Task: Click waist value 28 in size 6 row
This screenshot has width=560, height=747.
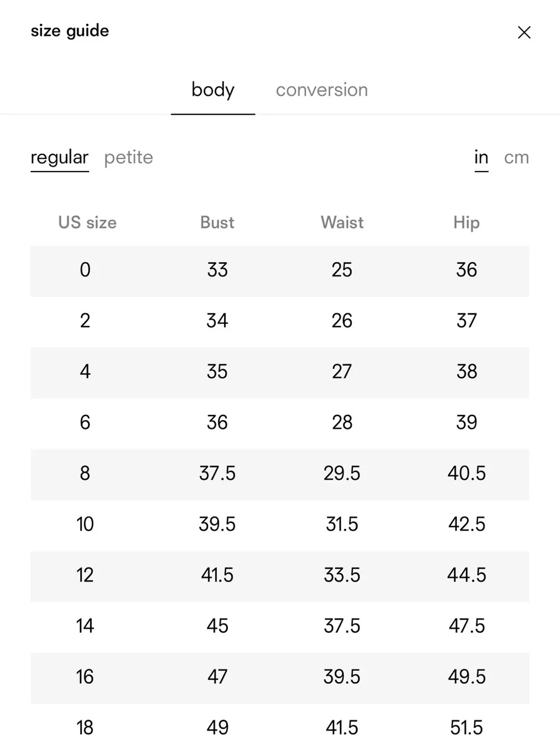Action: coord(342,423)
